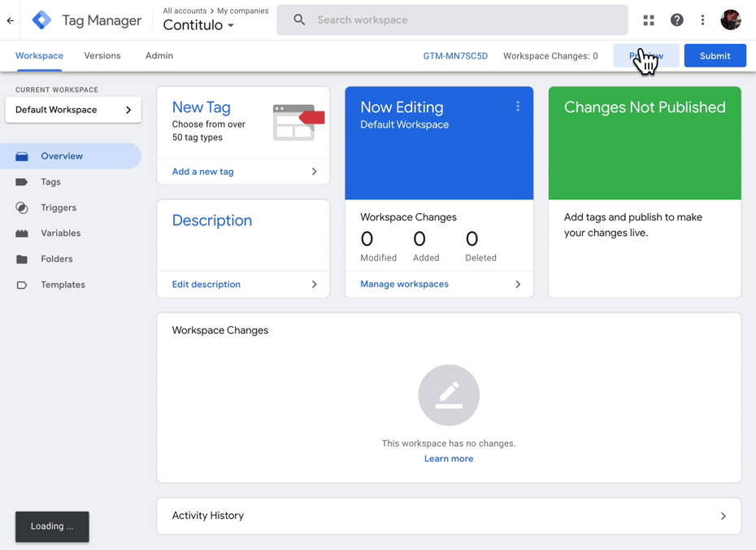
Task: Open the header three-dot more menu
Action: [x=702, y=20]
